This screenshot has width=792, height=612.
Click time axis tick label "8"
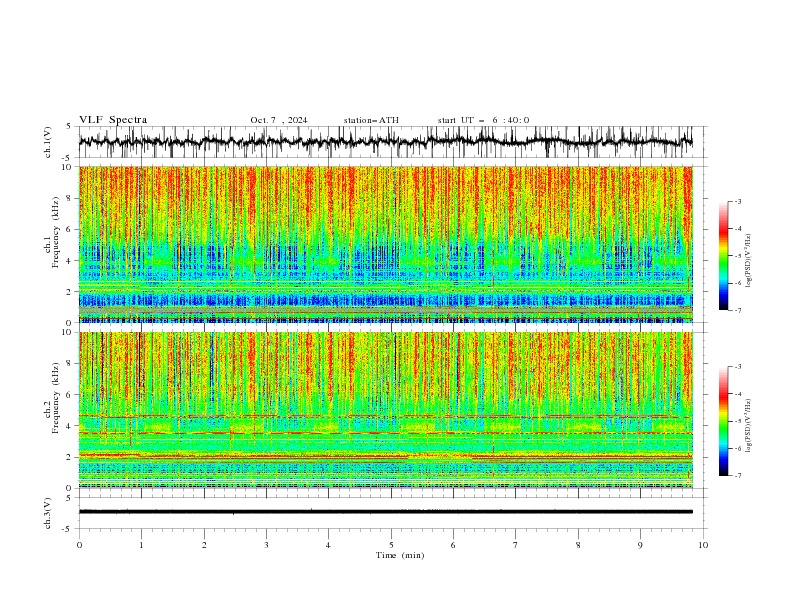point(578,545)
